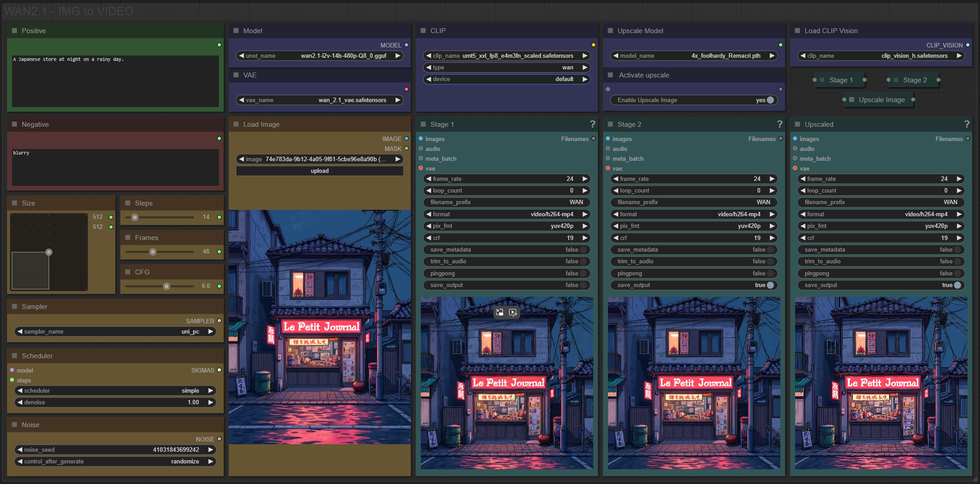Image resolution: width=980 pixels, height=484 pixels.
Task: Select the Stage 2 reroute node
Action: pyautogui.click(x=914, y=80)
